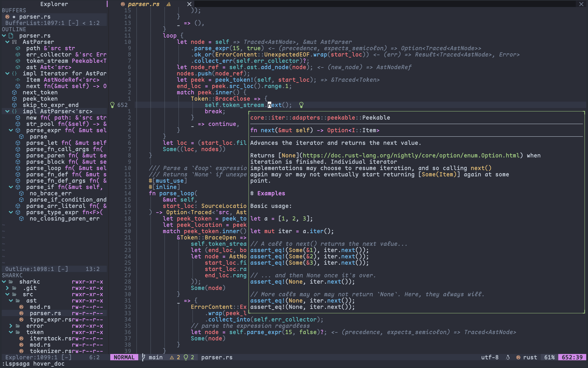The width and height of the screenshot is (588, 368).
Task: Click the Linux penguin icon in statusline
Action: [508, 357]
